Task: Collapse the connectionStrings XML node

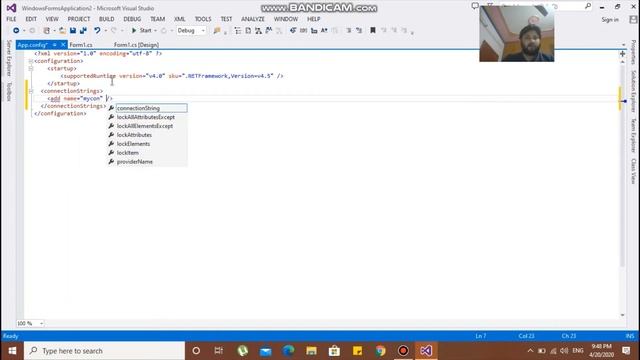Action: (31, 91)
